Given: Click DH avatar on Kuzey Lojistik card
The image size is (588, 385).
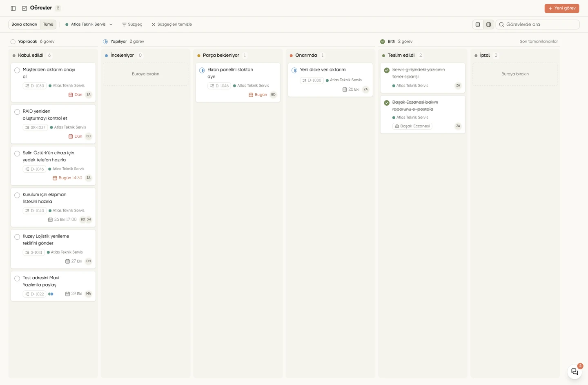Looking at the screenshot, I should tap(89, 261).
